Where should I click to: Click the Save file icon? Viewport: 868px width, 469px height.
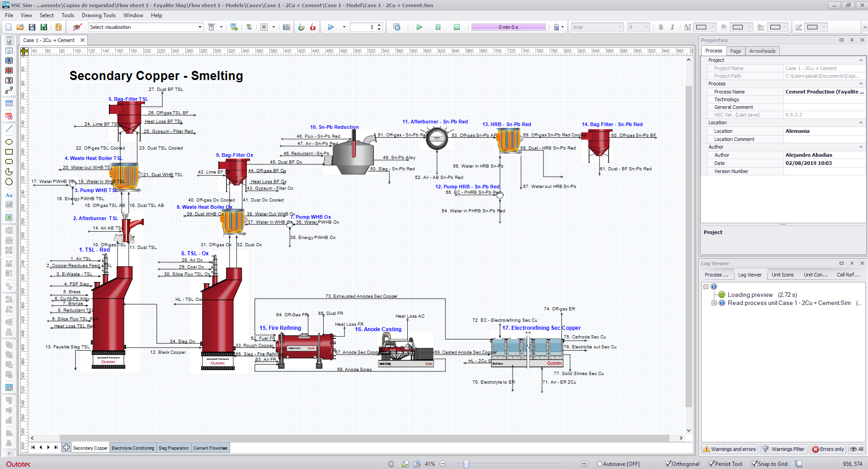[x=32, y=27]
